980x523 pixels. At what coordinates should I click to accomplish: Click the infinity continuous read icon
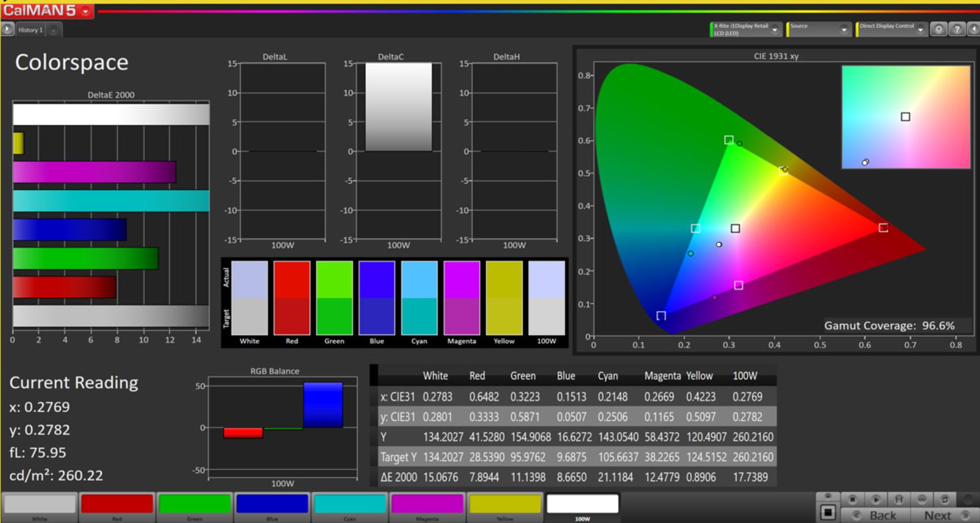(x=922, y=499)
